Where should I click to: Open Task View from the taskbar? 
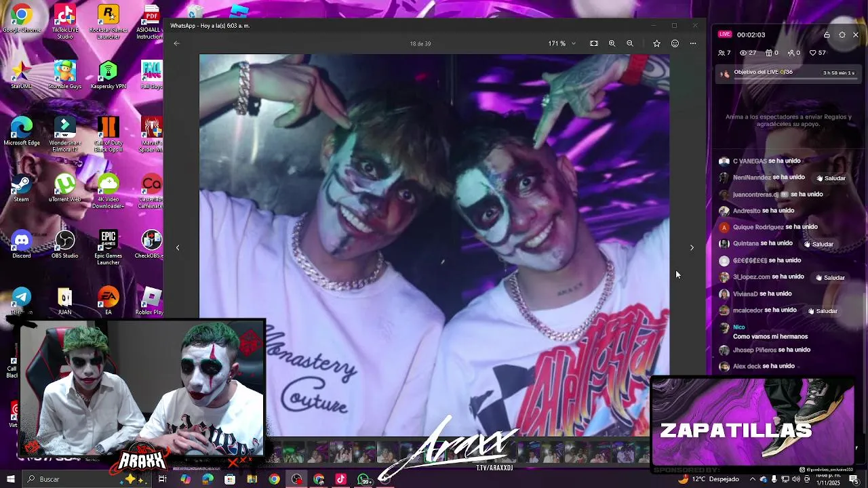point(163,479)
